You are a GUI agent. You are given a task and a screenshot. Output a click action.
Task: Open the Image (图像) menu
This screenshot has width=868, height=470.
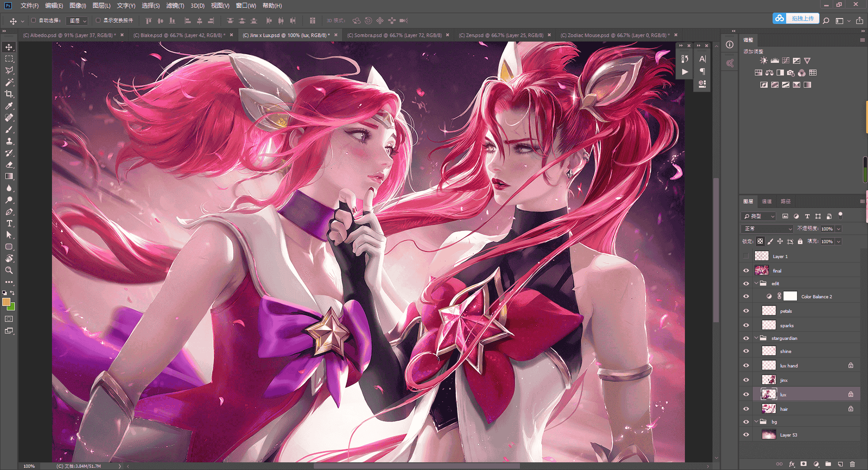[x=78, y=5]
